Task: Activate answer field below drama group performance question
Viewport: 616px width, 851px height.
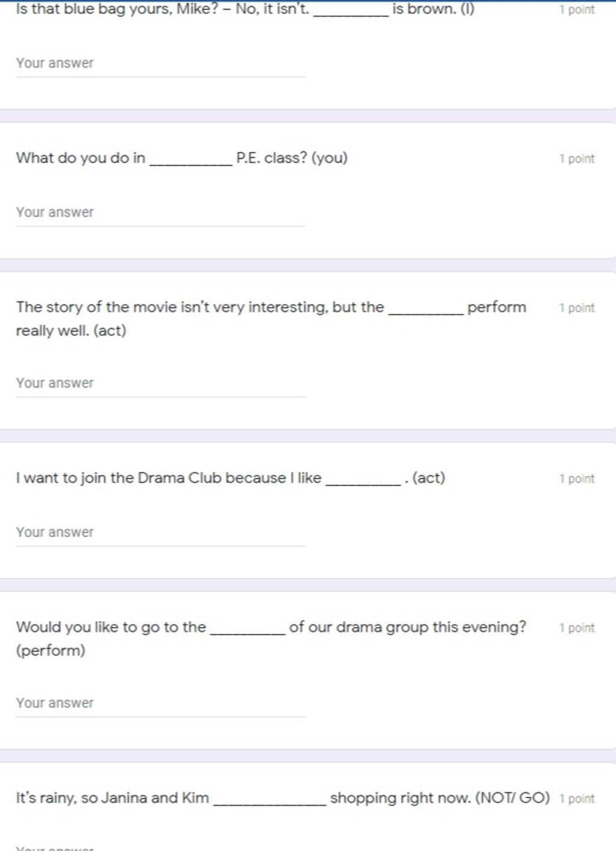Action: [x=161, y=704]
